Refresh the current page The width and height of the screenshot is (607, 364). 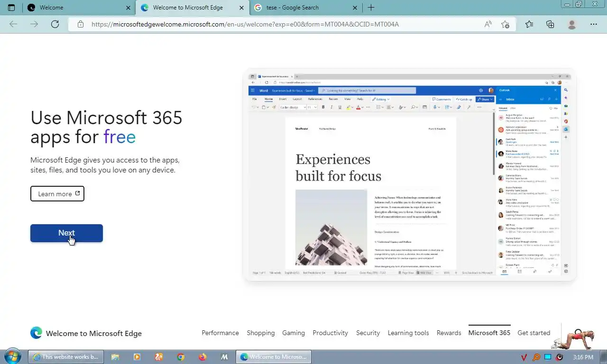click(55, 24)
